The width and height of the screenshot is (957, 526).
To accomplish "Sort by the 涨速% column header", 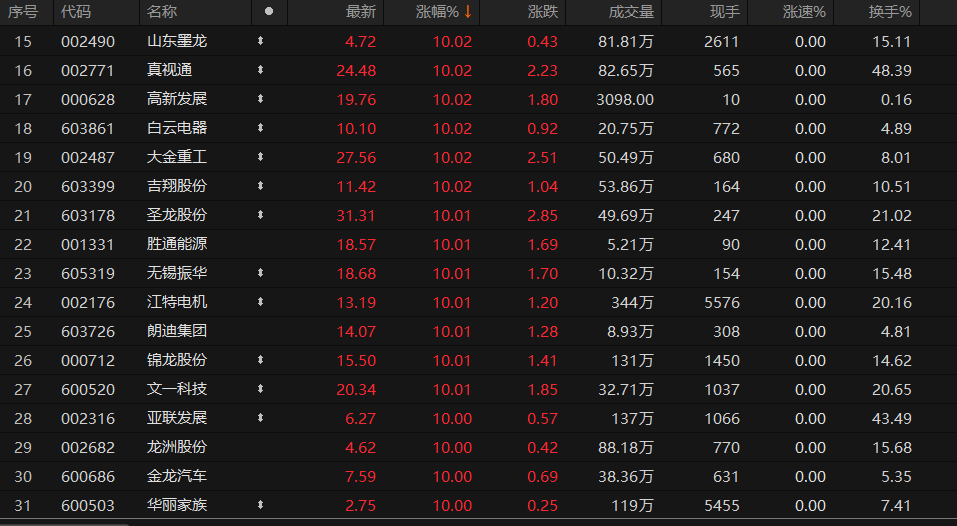I will point(804,12).
